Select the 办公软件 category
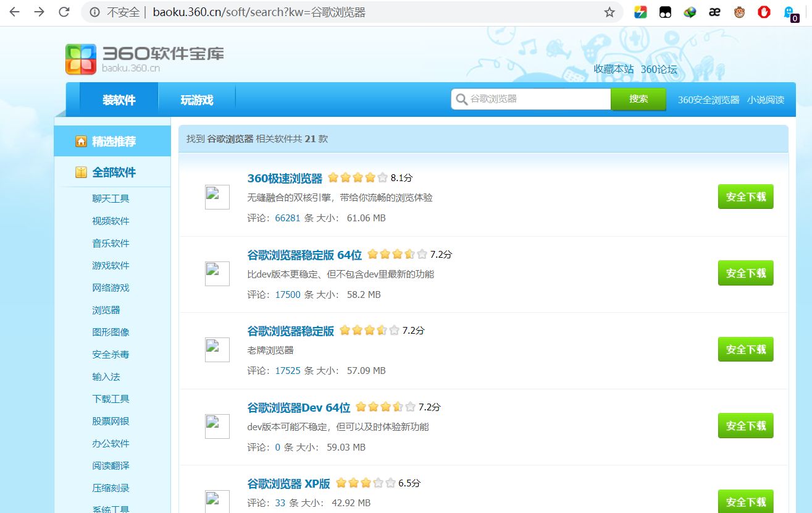Viewport: 812px width, 513px height. 111,443
